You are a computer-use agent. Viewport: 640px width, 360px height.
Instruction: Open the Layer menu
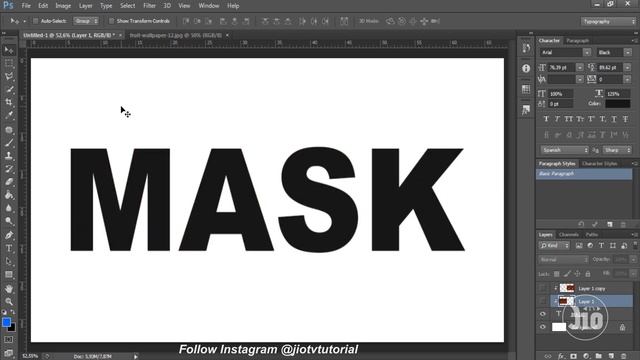pos(85,6)
